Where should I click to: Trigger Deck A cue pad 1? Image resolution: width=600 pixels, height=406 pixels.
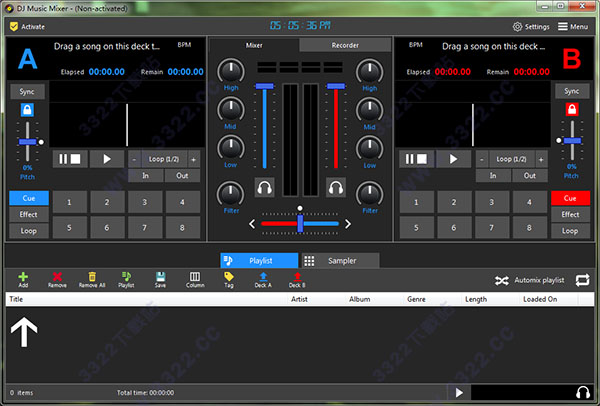click(x=69, y=202)
